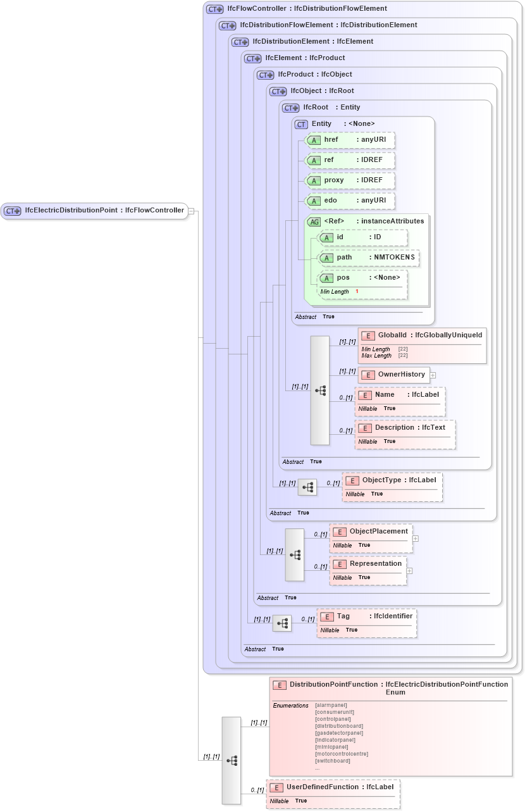Click the E icon on UserDefinedFunction : IfcLabel
Screen dimensions: 525x812
[277, 787]
